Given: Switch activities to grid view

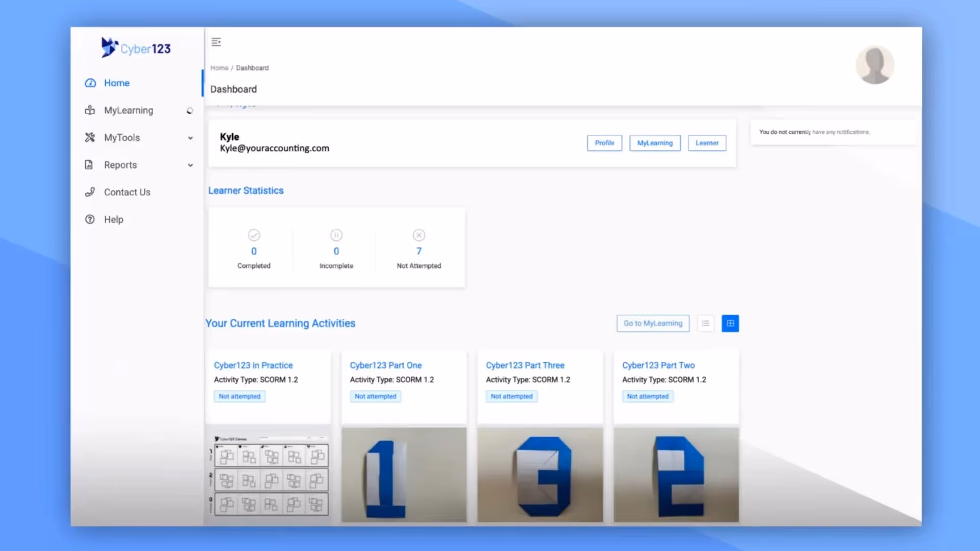Looking at the screenshot, I should 730,323.
